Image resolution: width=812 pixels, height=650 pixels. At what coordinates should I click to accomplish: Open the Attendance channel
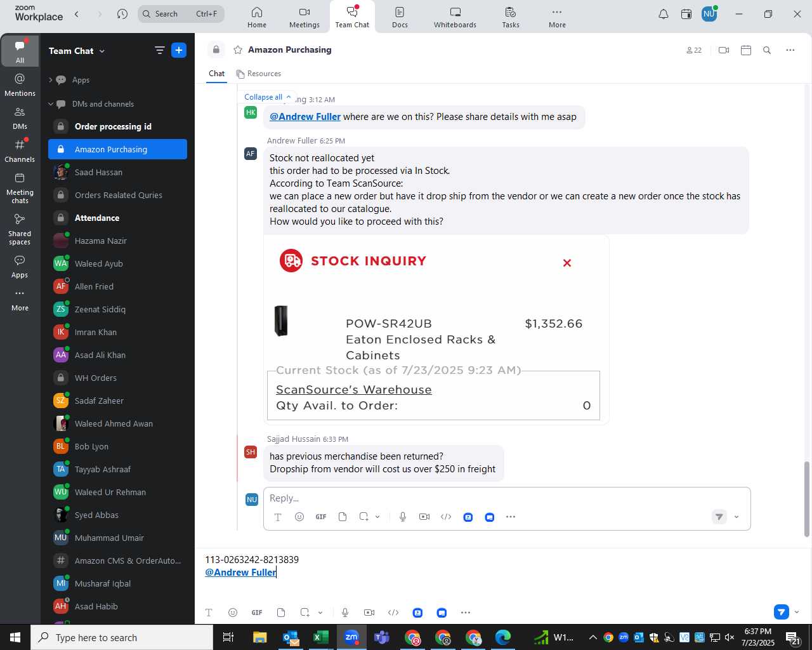[x=117, y=218]
